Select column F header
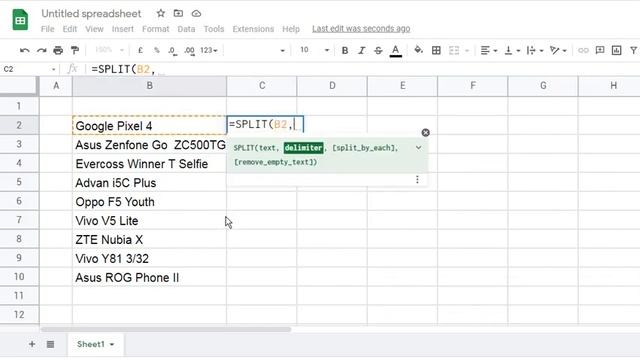Viewport: 640px width, 360px height. tap(473, 86)
